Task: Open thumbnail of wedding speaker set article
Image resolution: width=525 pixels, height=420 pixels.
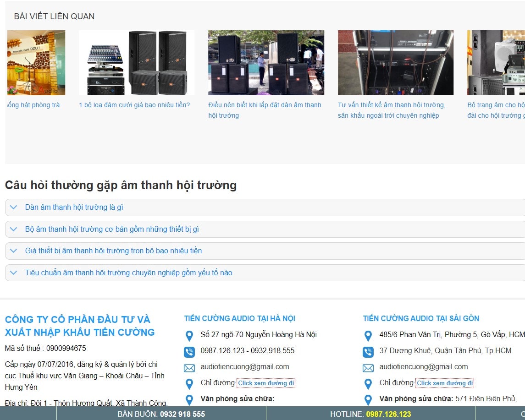Action: click(x=137, y=63)
